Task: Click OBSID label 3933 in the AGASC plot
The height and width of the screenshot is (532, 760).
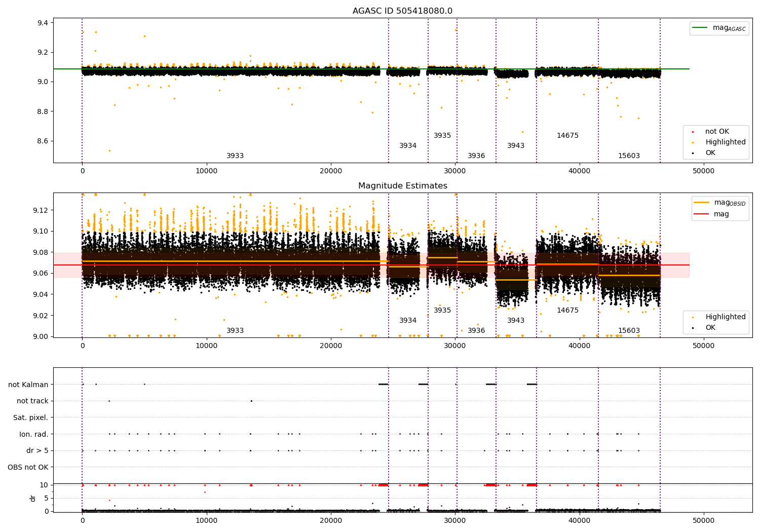Action: point(235,156)
